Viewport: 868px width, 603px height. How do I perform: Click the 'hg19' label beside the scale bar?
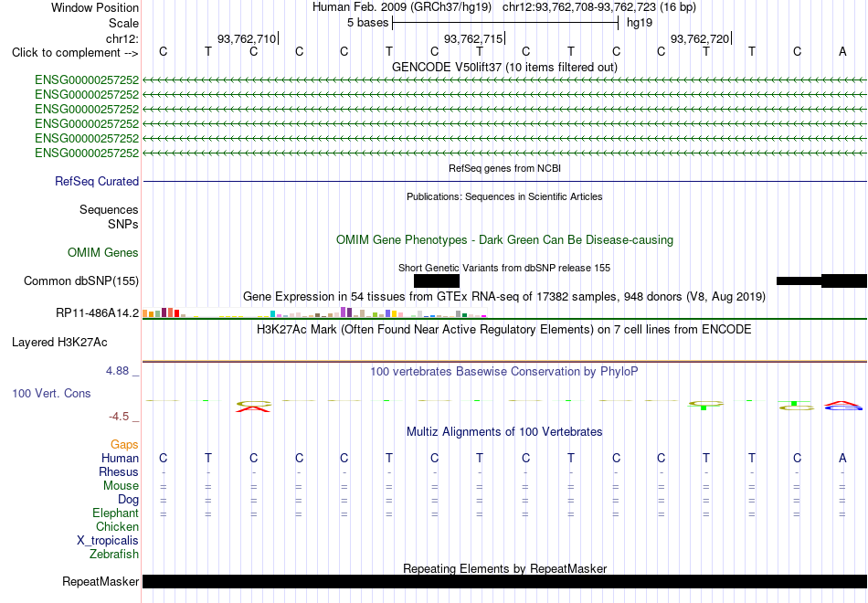[640, 23]
